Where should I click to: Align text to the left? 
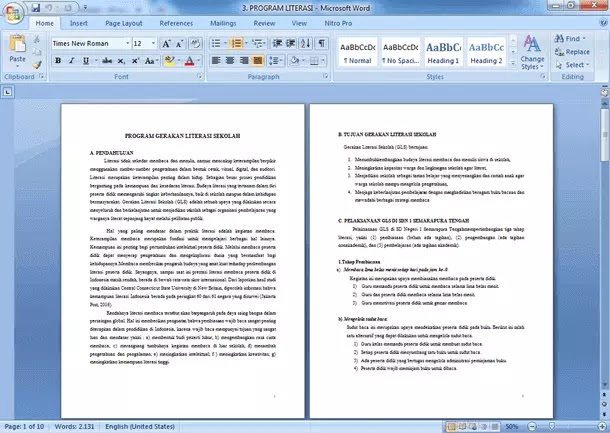pyautogui.click(x=216, y=61)
